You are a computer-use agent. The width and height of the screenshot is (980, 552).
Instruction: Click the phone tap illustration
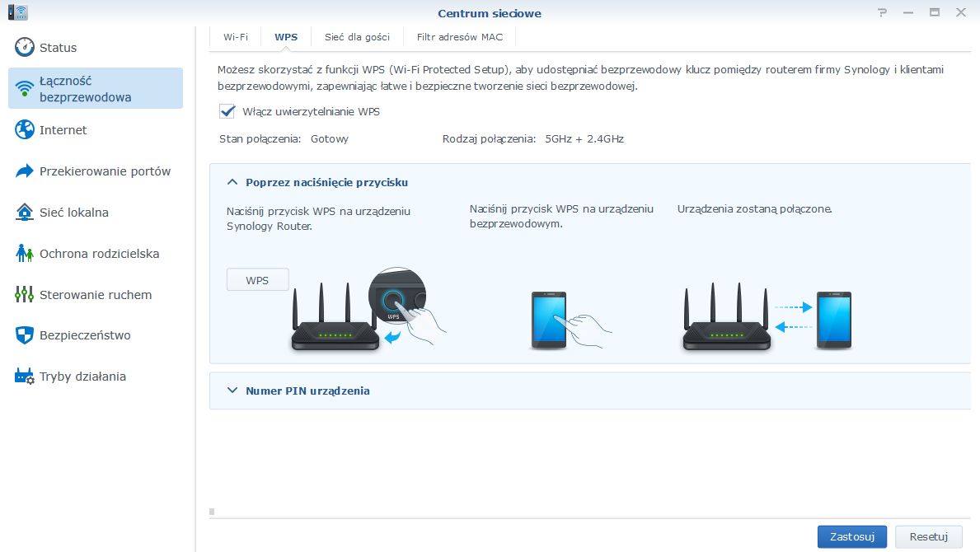[x=570, y=319]
